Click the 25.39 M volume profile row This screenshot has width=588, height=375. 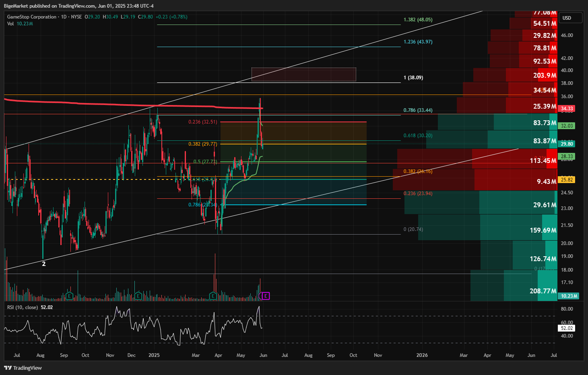507,106
